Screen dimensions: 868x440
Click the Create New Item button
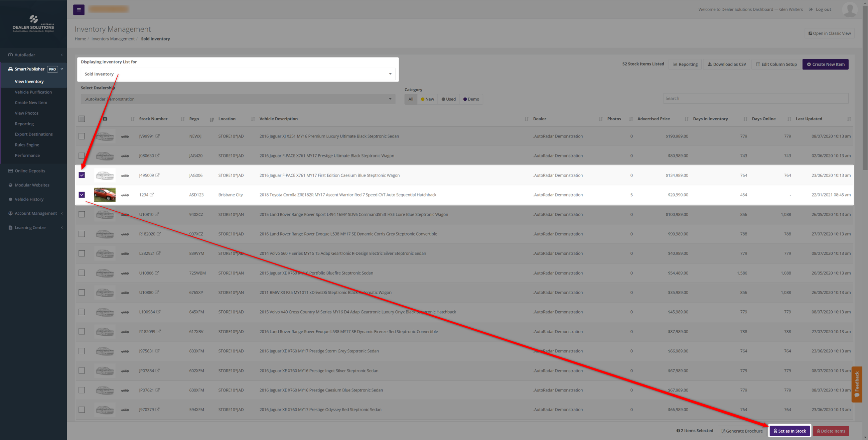(x=825, y=64)
